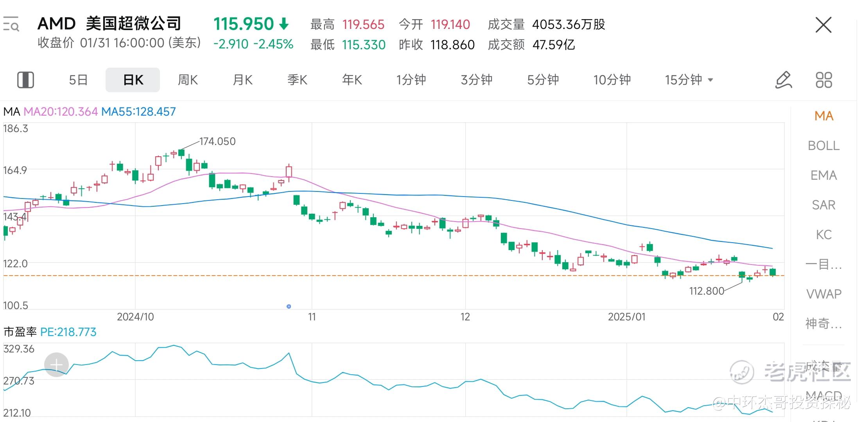Viewport: 868px width, 422px height.
Task: Switch to the 5日 chart tab
Action: point(78,80)
